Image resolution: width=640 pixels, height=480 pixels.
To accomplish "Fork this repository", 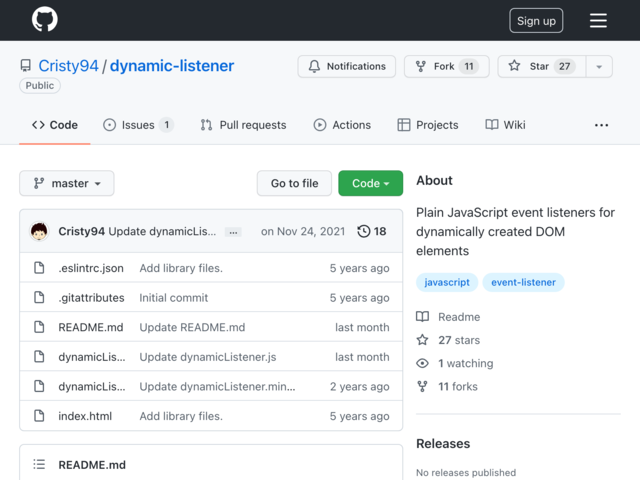I will (x=447, y=66).
